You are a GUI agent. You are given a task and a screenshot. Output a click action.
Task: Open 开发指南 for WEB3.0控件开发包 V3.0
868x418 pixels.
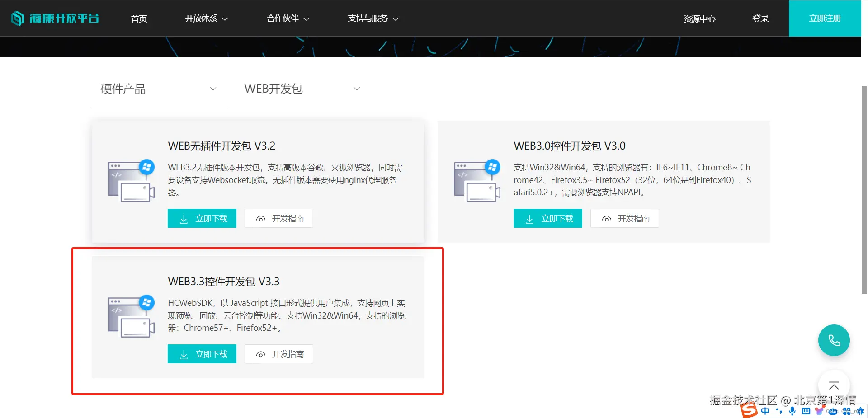click(x=624, y=219)
